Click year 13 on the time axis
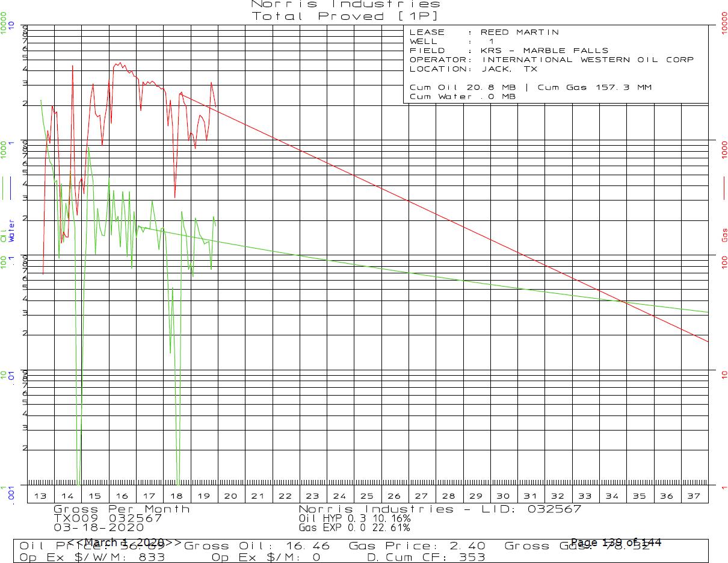Image resolution: width=728 pixels, height=563 pixels. click(x=40, y=496)
